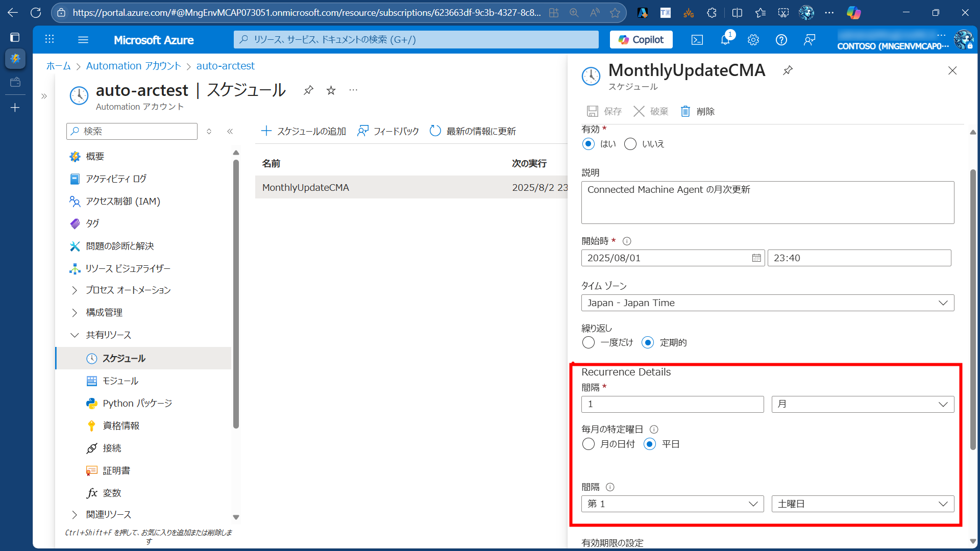Screen dimensions: 980x551
Task: Select 一度だけ recurrence option
Action: 589,342
